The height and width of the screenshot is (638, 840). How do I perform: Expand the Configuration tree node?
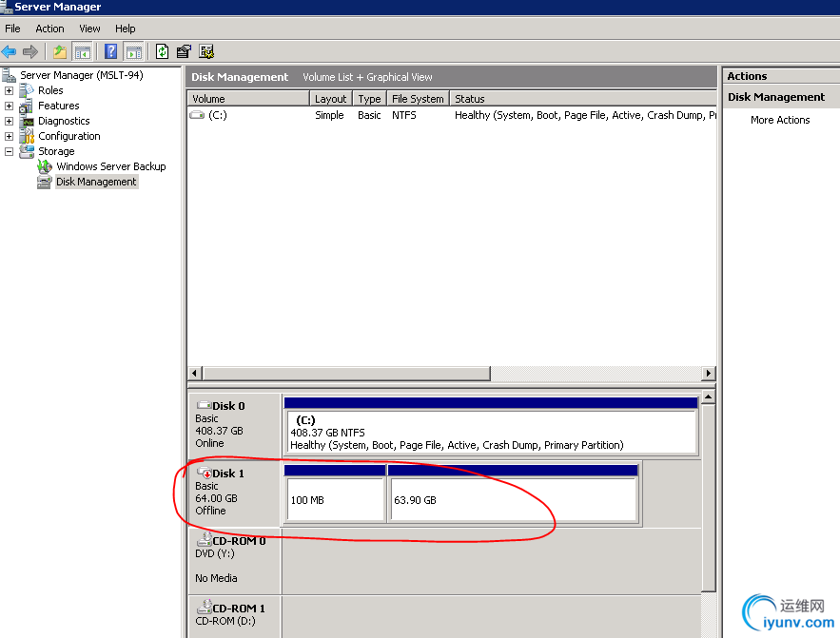tap(10, 137)
